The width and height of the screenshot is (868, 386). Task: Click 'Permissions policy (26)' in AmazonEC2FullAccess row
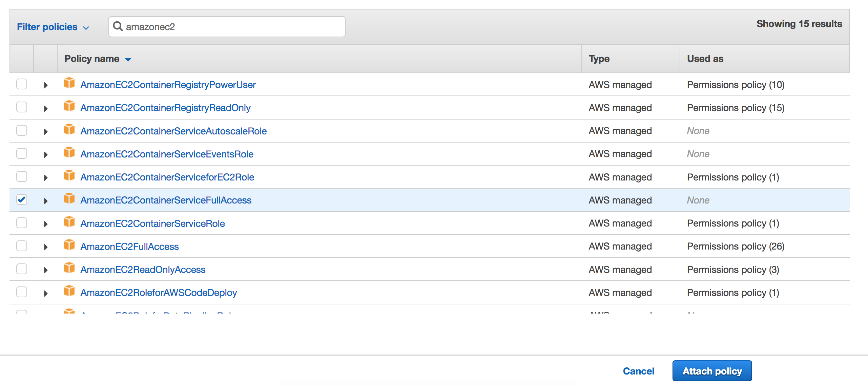(736, 246)
